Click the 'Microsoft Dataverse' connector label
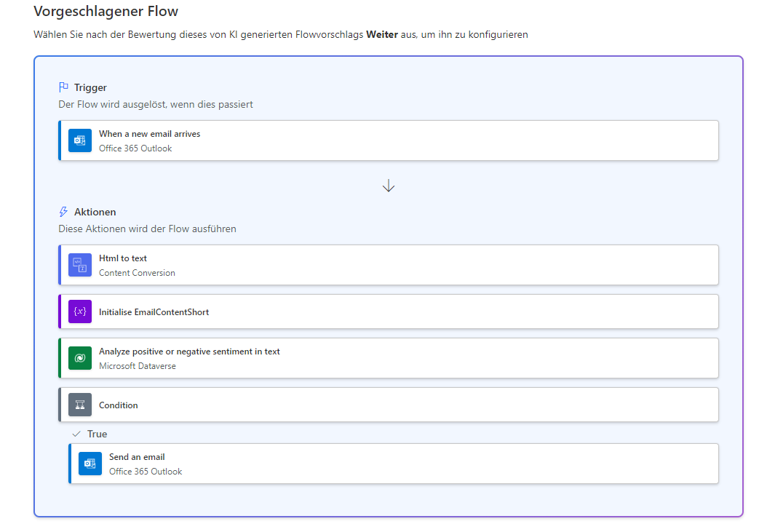767x532 pixels. coord(138,366)
